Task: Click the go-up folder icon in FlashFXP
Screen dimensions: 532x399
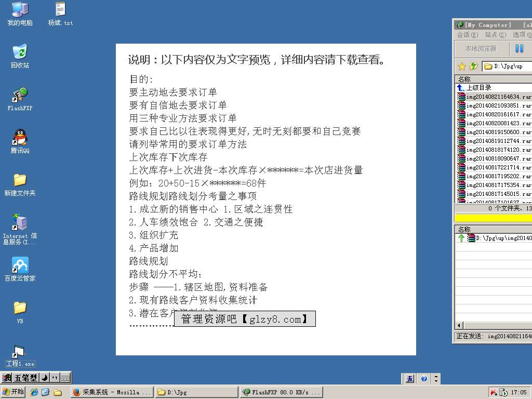Action: click(474, 66)
